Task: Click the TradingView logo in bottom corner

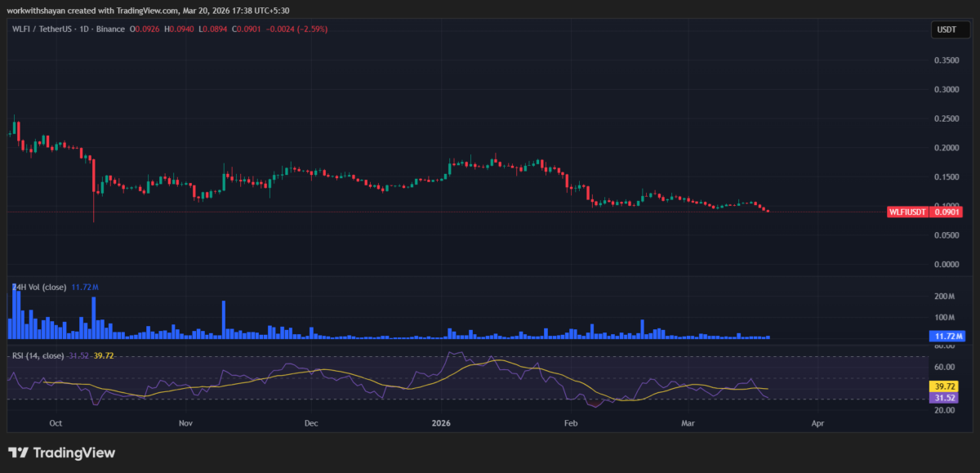Action: coord(62,453)
